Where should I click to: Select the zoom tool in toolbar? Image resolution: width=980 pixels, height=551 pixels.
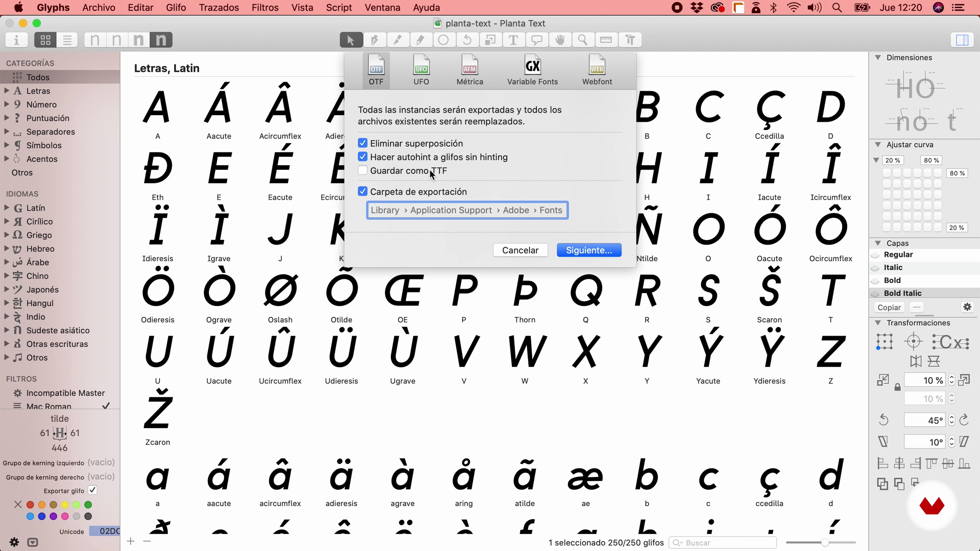[x=583, y=40]
